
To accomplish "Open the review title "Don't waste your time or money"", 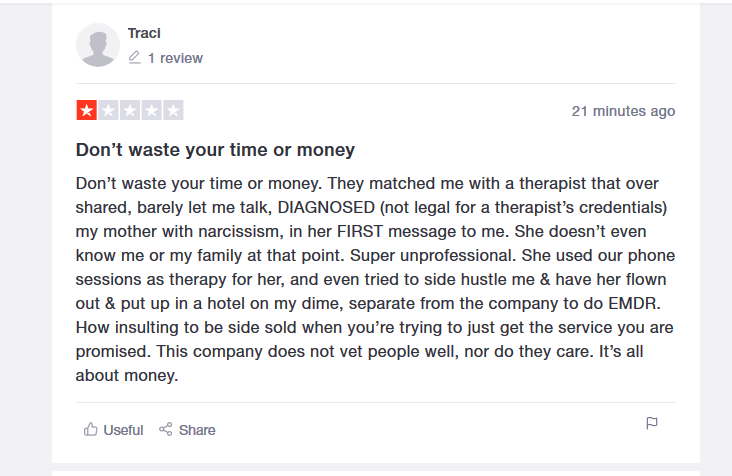I will pyautogui.click(x=215, y=150).
